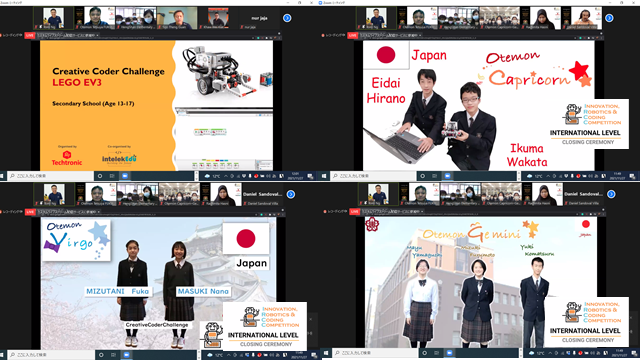Open Task View in the taskbar under the Otemon Virgo slide

coord(113,355)
